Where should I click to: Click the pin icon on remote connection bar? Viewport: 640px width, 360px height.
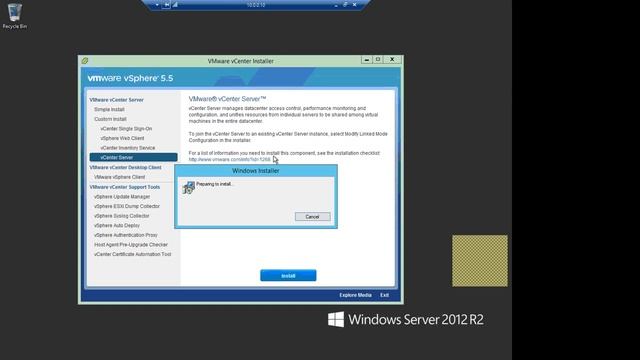167,5
